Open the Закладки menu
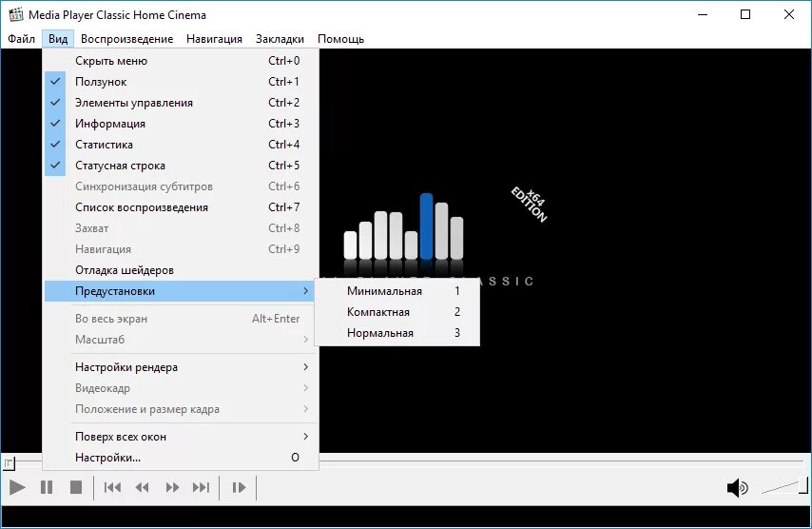Screen dimensions: 812x529 coord(280,39)
